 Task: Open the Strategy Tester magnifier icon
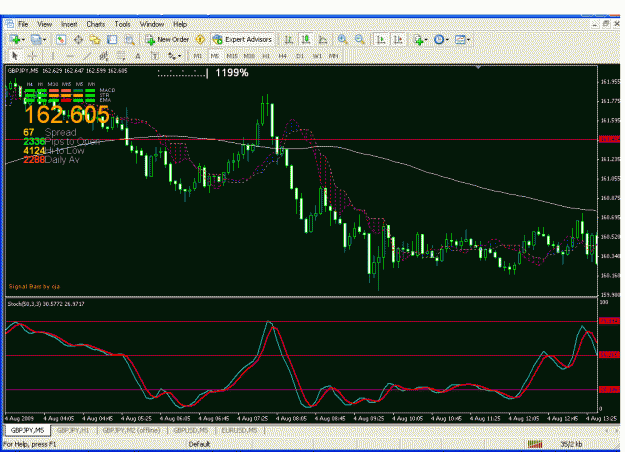[x=130, y=39]
